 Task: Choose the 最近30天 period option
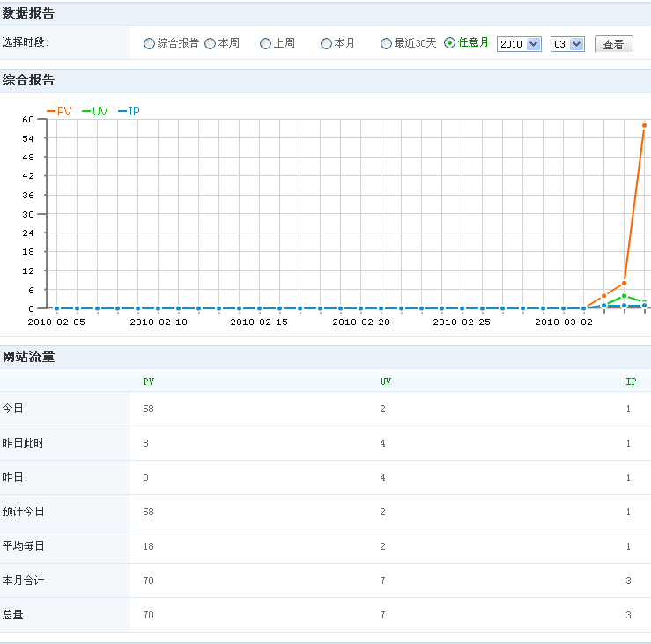(x=386, y=43)
